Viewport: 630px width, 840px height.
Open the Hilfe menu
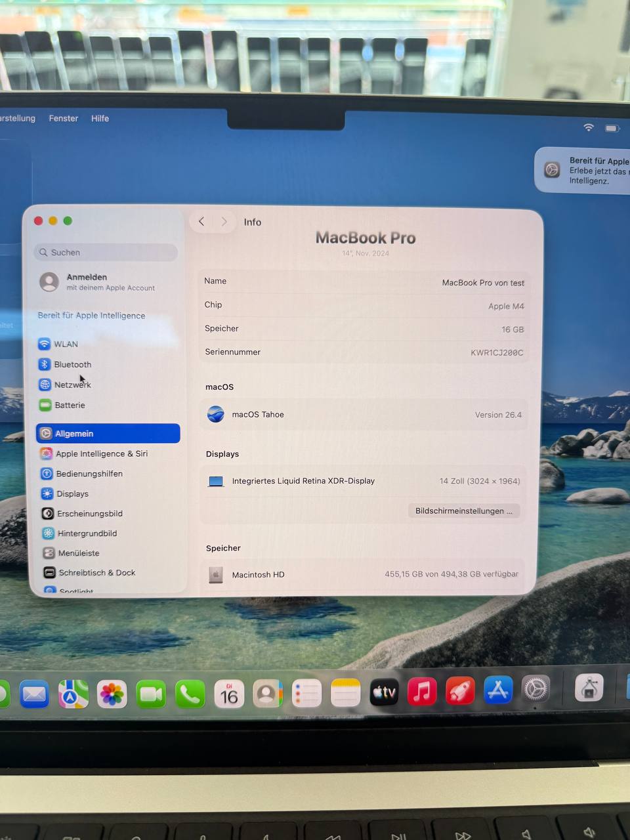tap(100, 118)
